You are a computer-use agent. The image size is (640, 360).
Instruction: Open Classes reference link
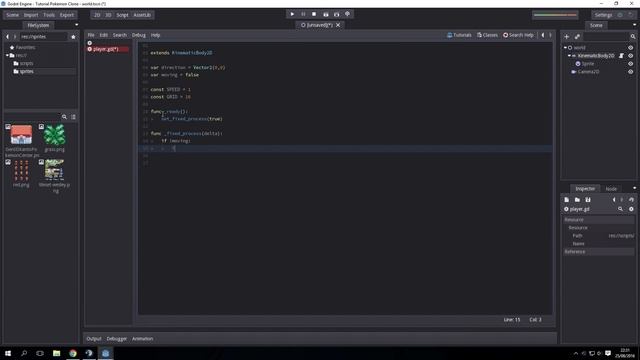pyautogui.click(x=487, y=35)
